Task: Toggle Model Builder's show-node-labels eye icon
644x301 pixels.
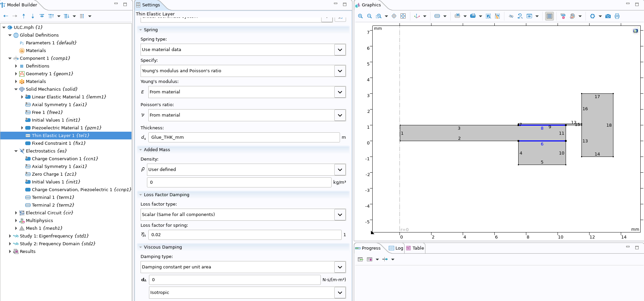Action: (42, 16)
